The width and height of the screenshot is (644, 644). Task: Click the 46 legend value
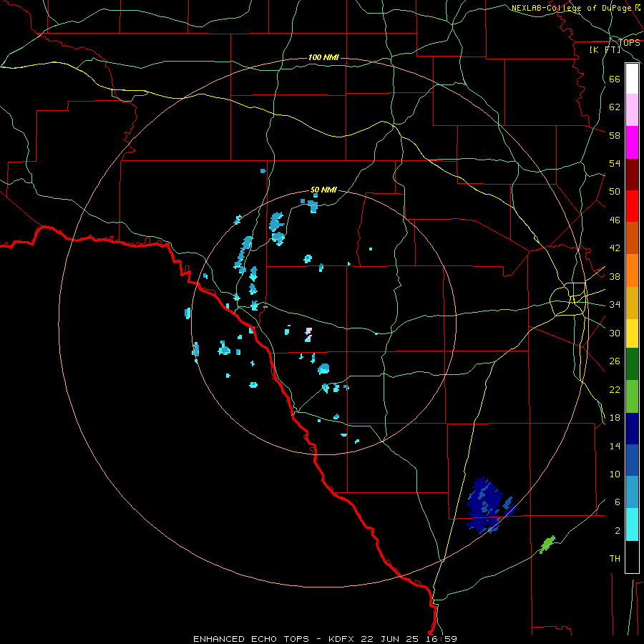click(x=615, y=220)
